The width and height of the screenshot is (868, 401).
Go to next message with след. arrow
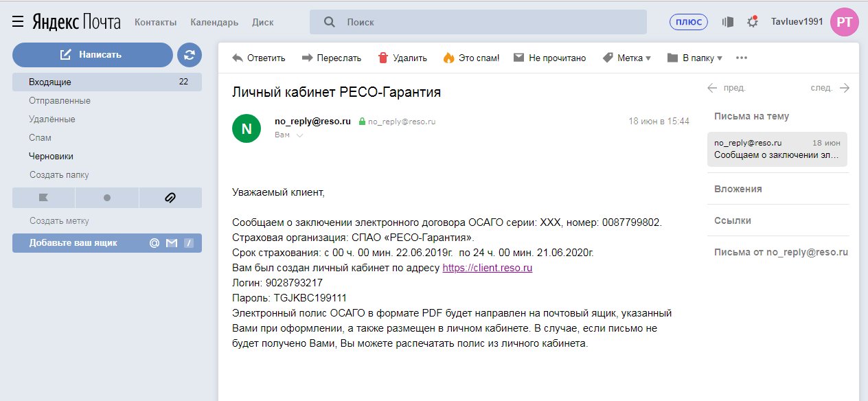click(x=830, y=88)
